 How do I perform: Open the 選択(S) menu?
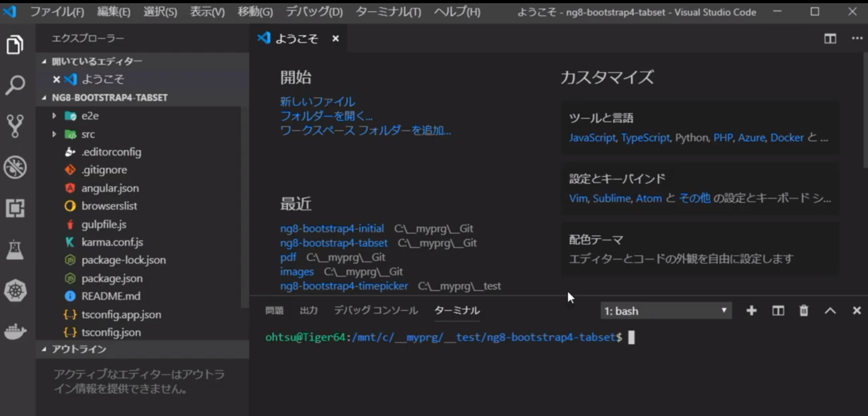coord(160,12)
